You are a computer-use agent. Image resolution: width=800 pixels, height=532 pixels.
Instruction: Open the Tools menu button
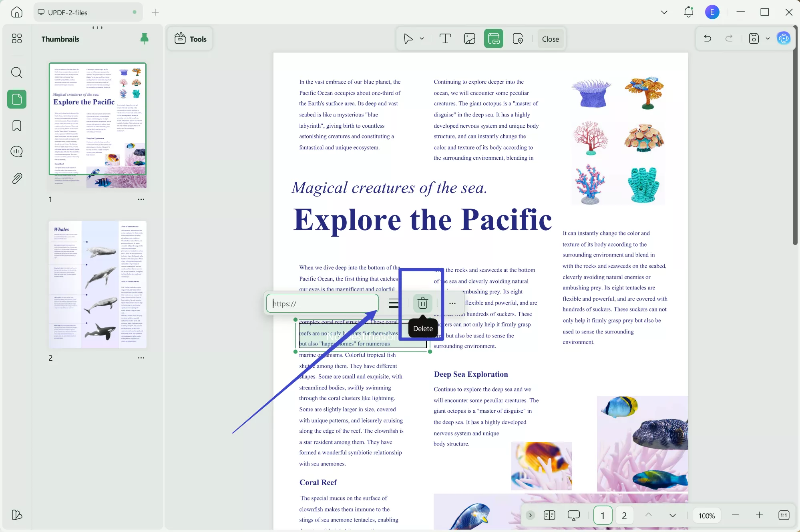click(x=190, y=39)
